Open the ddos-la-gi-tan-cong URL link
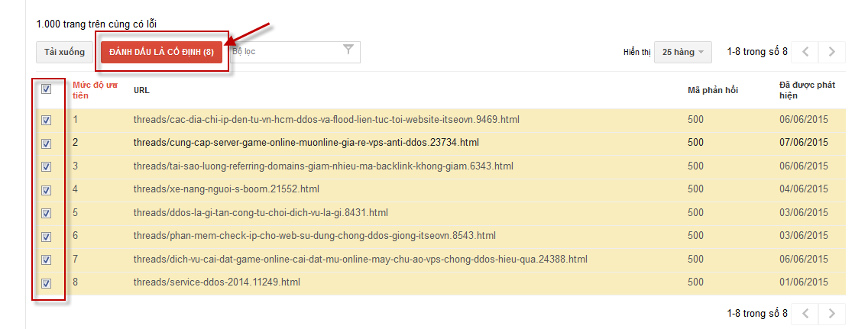The image size is (868, 329). [x=261, y=212]
